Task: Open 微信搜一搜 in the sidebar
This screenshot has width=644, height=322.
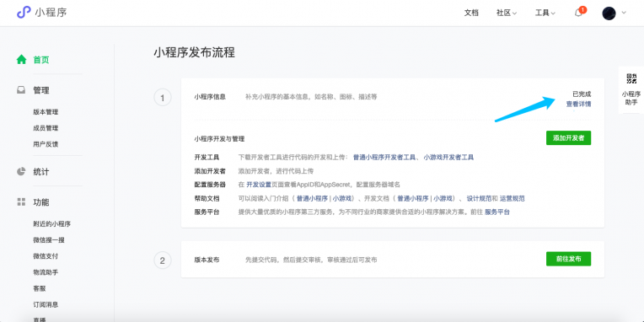Action: point(49,240)
